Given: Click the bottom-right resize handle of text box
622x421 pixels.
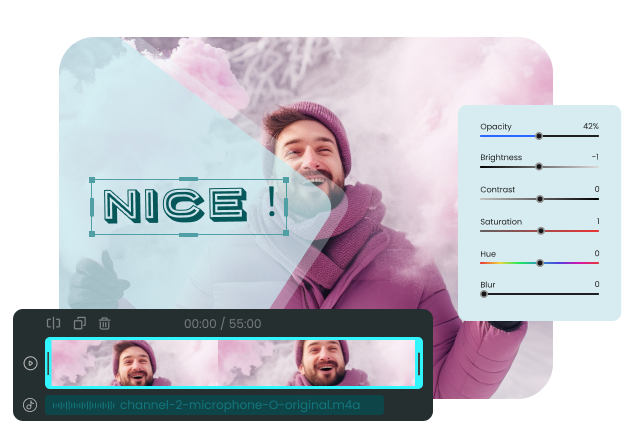Looking at the screenshot, I should [286, 233].
